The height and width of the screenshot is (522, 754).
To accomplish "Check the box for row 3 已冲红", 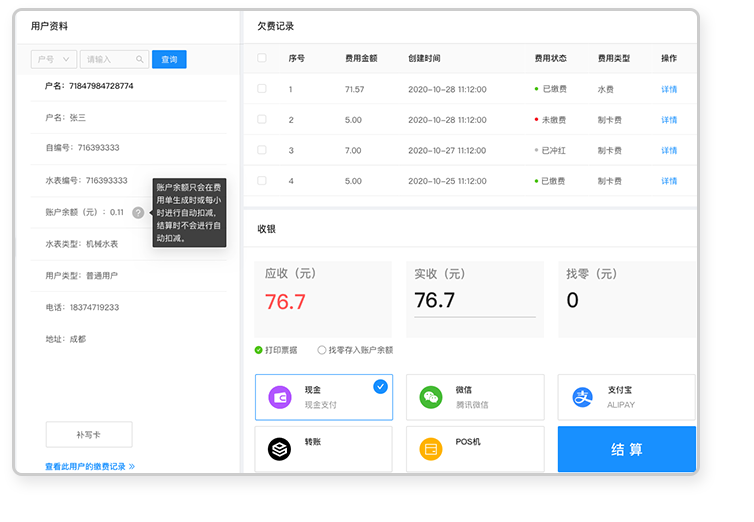I will tap(262, 150).
